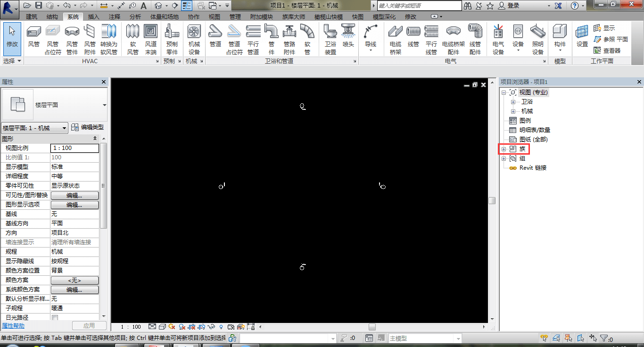644x347 pixels.
Task: Expand the 组 node in project browser
Action: coord(504,158)
